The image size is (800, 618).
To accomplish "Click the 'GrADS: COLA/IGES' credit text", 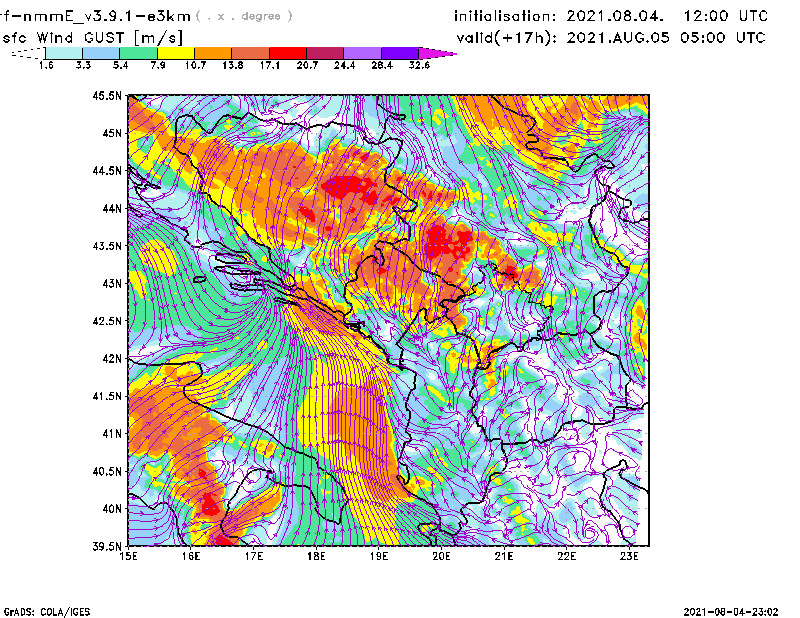I will [x=41, y=610].
